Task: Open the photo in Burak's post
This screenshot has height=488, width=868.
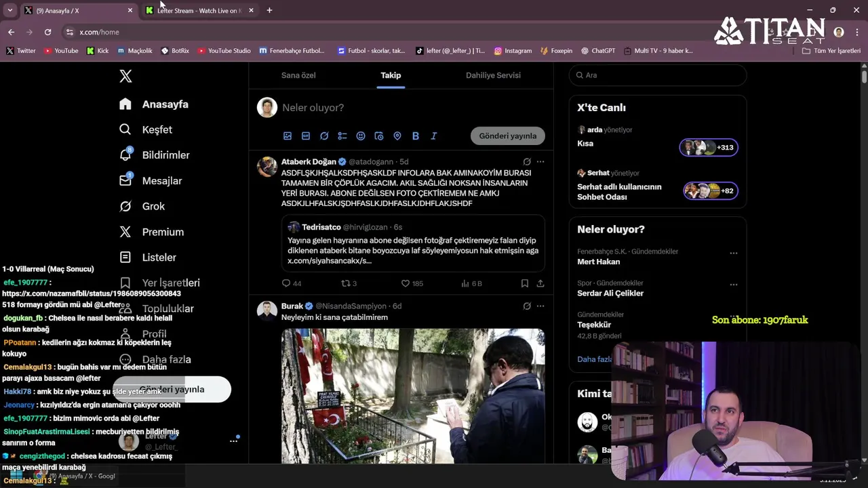Action: pos(413,396)
